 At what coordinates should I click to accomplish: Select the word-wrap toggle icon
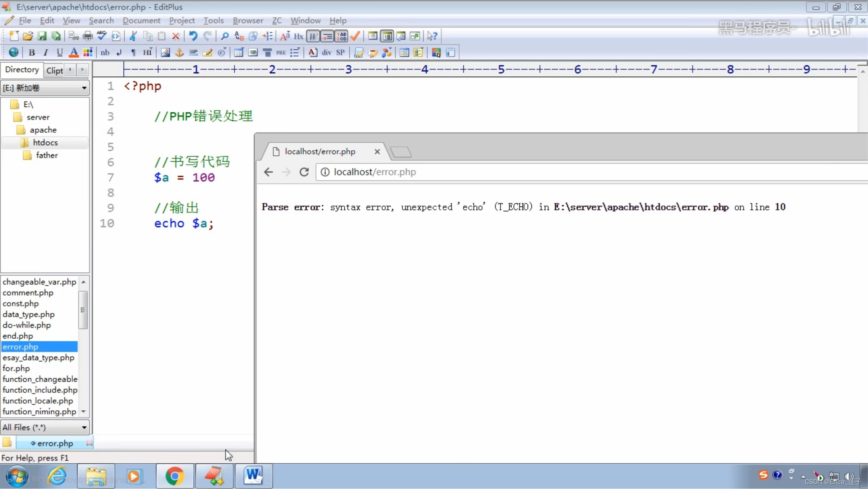click(313, 36)
